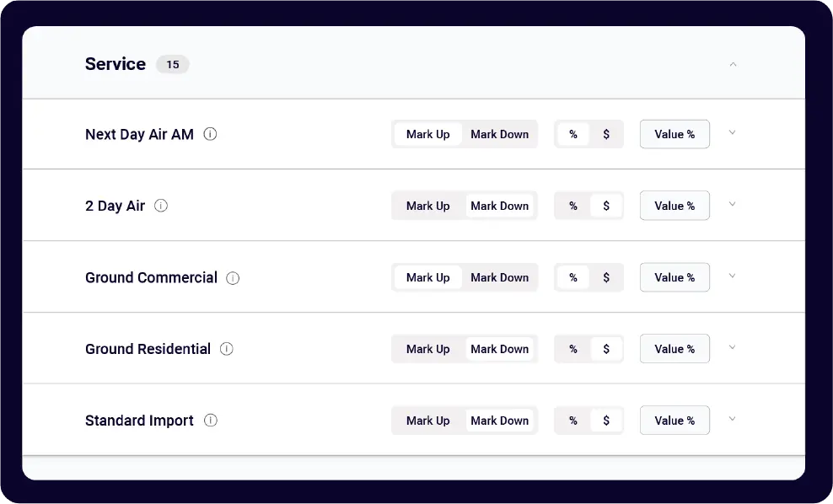Expand the Next Day Air AM row

tap(733, 133)
